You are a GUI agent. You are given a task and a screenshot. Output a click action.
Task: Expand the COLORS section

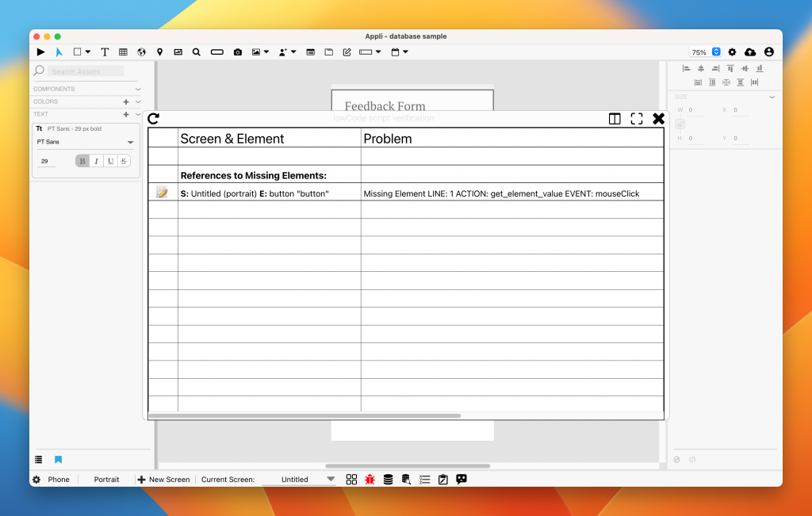tap(138, 102)
